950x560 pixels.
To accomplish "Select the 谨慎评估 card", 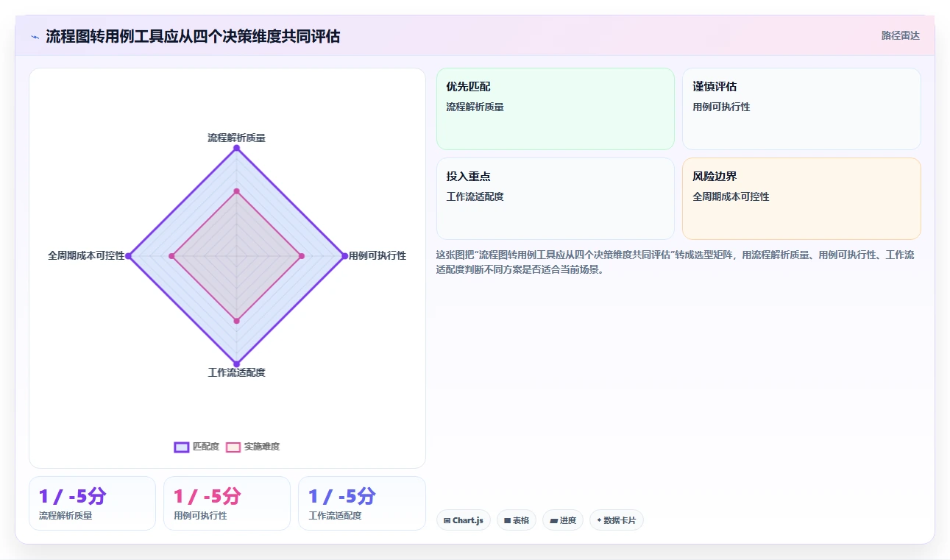I will 801,109.
